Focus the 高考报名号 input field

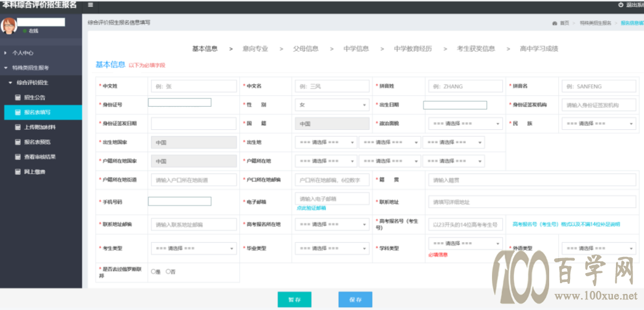[x=465, y=225]
